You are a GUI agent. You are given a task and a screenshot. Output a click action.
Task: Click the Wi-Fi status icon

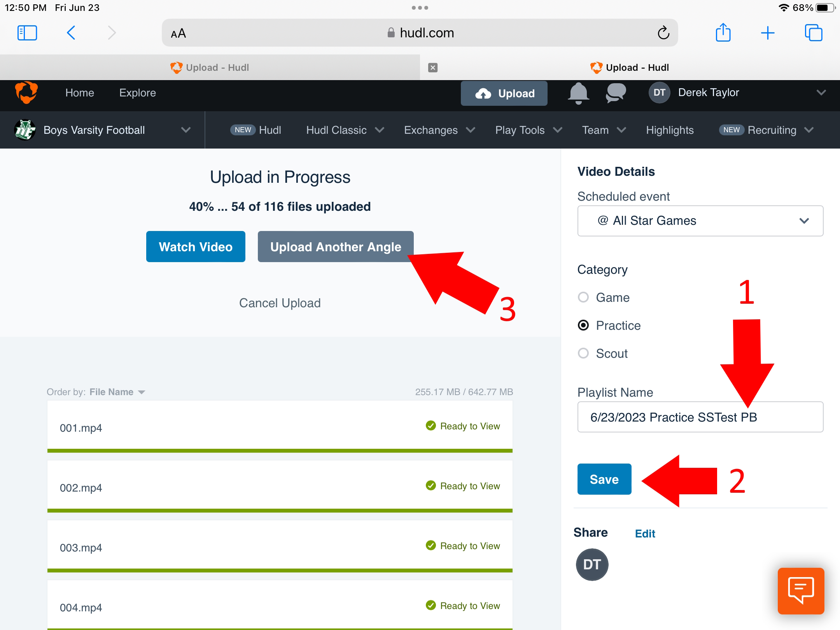click(784, 8)
